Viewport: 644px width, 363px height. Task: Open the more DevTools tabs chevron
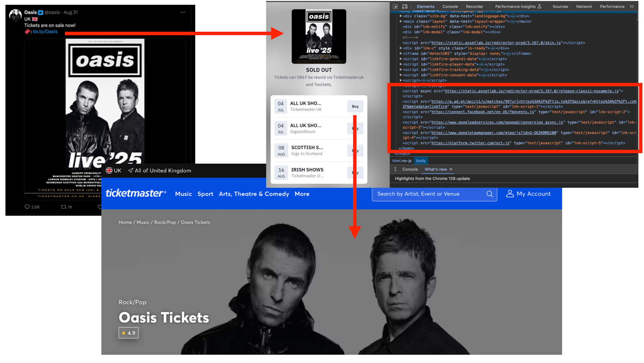632,6
